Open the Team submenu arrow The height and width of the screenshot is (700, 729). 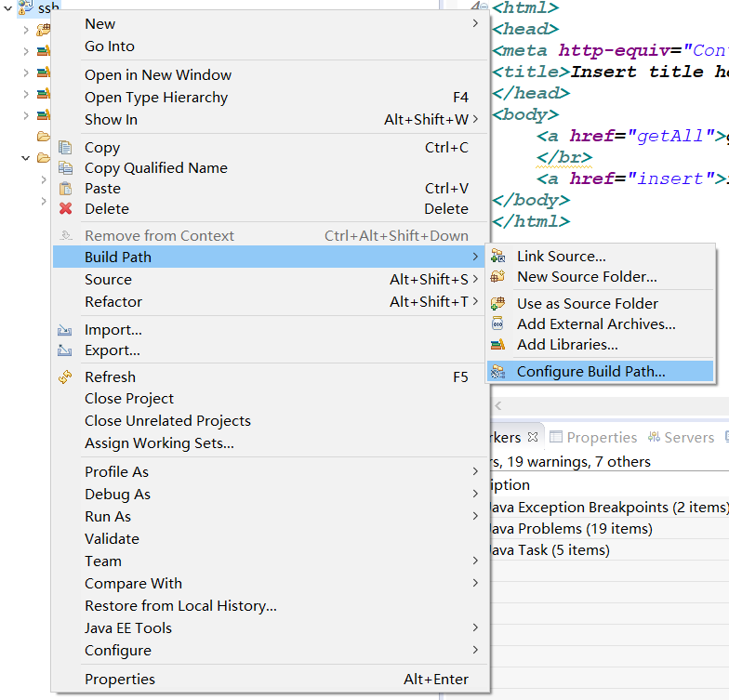pyautogui.click(x=475, y=561)
